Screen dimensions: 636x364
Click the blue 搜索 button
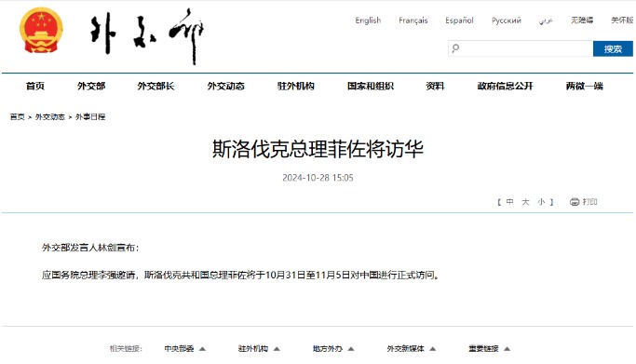click(x=613, y=48)
